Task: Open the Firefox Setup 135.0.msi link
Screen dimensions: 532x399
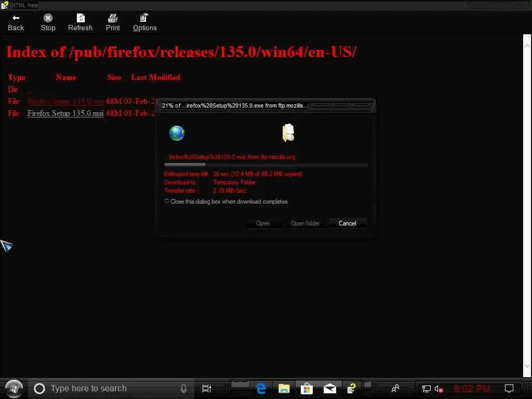Action: [65, 113]
